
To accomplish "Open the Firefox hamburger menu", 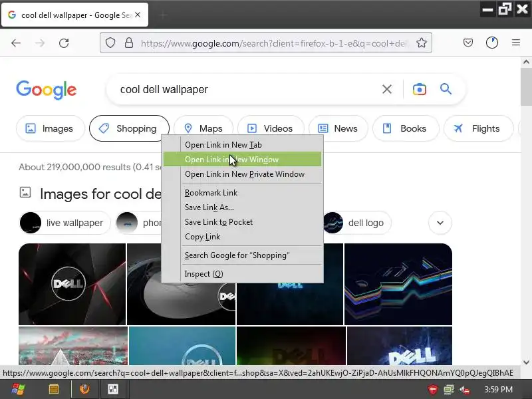I will click(x=516, y=43).
